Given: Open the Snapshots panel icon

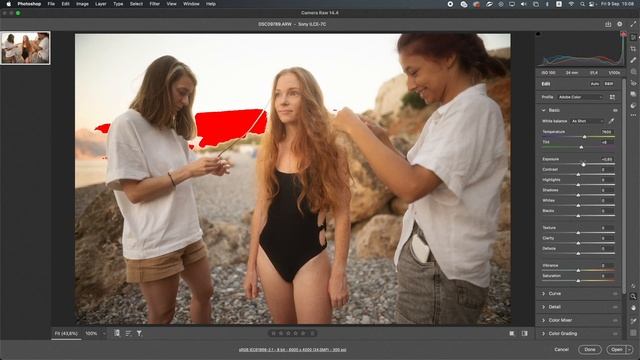Looking at the screenshot, I should [633, 94].
